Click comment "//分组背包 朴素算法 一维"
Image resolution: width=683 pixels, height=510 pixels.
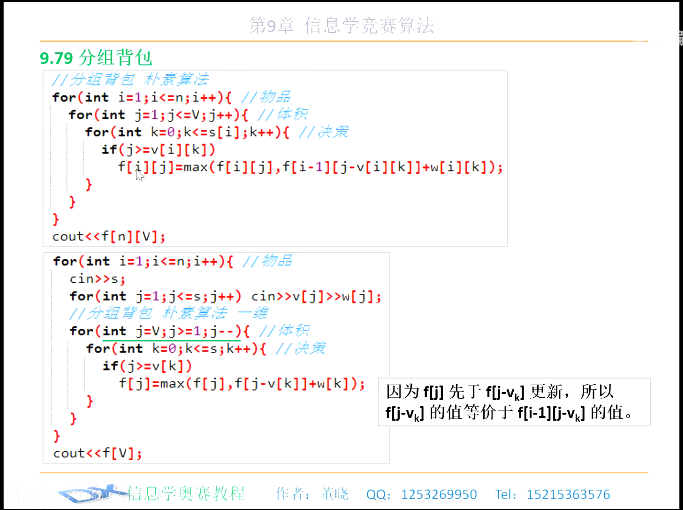(x=169, y=313)
